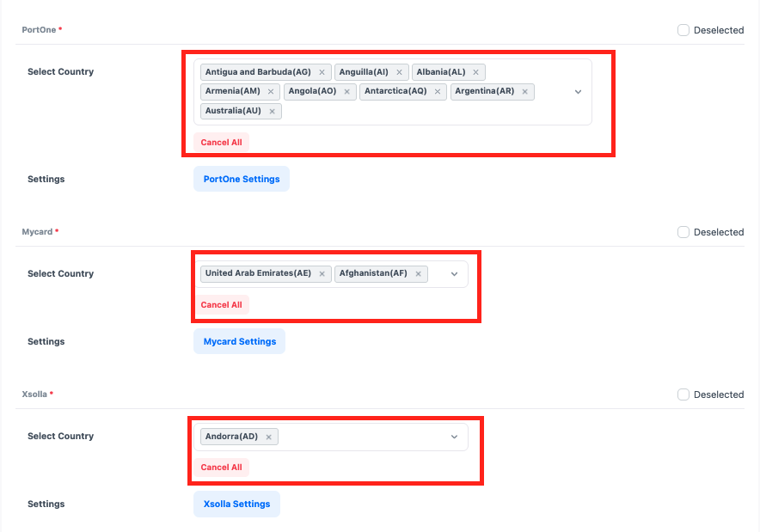
Task: Remove the Andorra(AD) country tag
Action: pyautogui.click(x=268, y=437)
